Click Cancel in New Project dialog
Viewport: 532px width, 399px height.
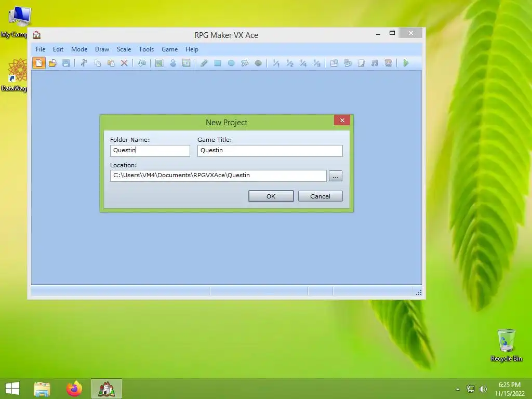[x=320, y=196]
